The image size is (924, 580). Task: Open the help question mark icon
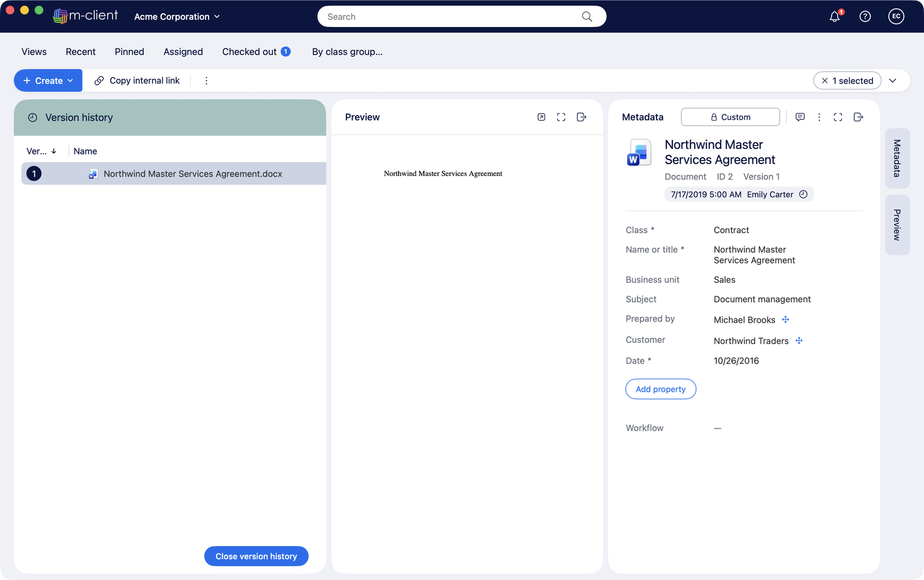[865, 17]
